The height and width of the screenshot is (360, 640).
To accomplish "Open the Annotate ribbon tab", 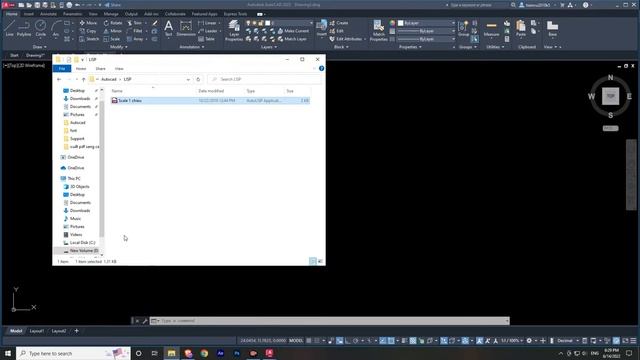I will (48, 14).
